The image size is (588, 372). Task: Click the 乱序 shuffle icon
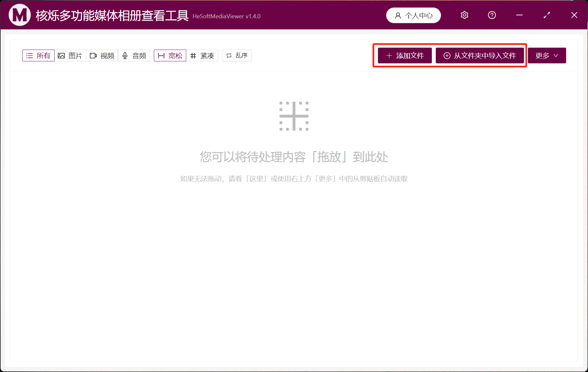coord(229,55)
